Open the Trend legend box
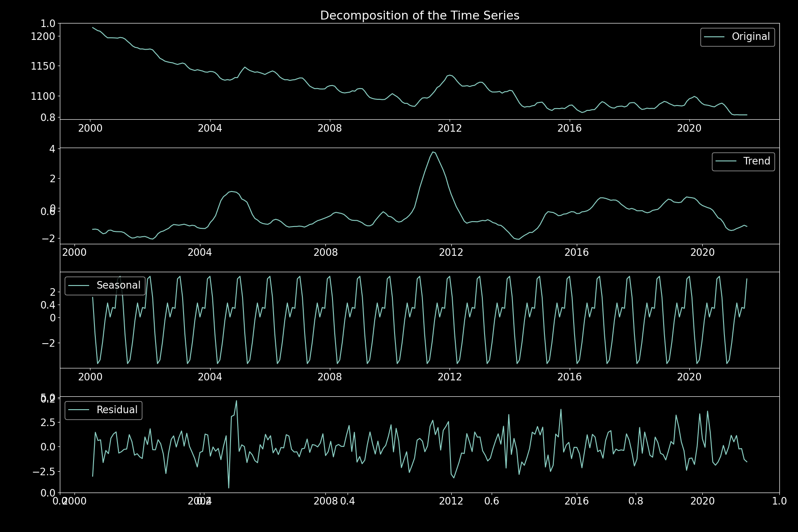 point(743,161)
